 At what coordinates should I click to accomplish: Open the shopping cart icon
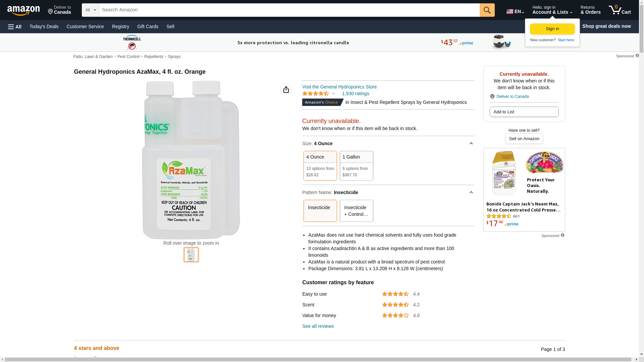point(620,10)
